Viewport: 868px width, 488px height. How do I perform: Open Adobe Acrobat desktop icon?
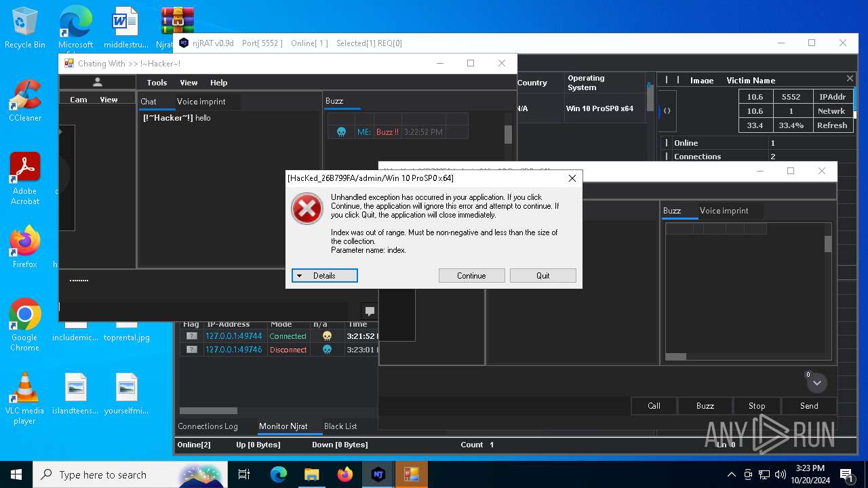coord(25,179)
